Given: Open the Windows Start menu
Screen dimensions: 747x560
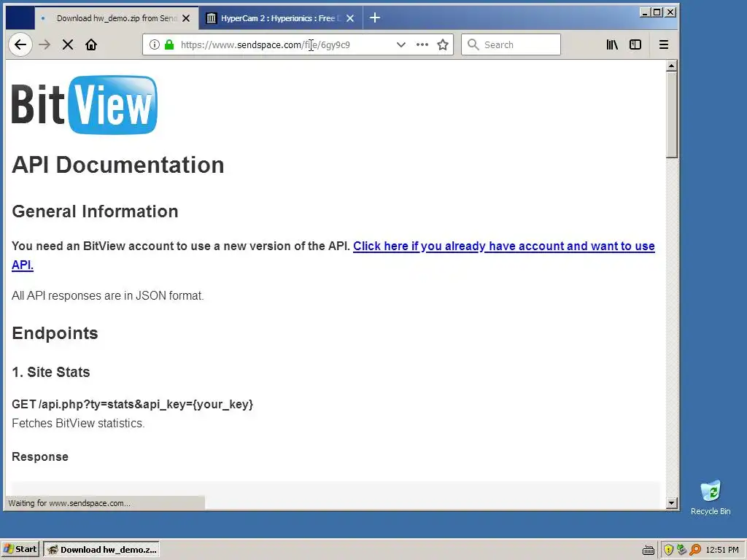Looking at the screenshot, I should [x=20, y=549].
